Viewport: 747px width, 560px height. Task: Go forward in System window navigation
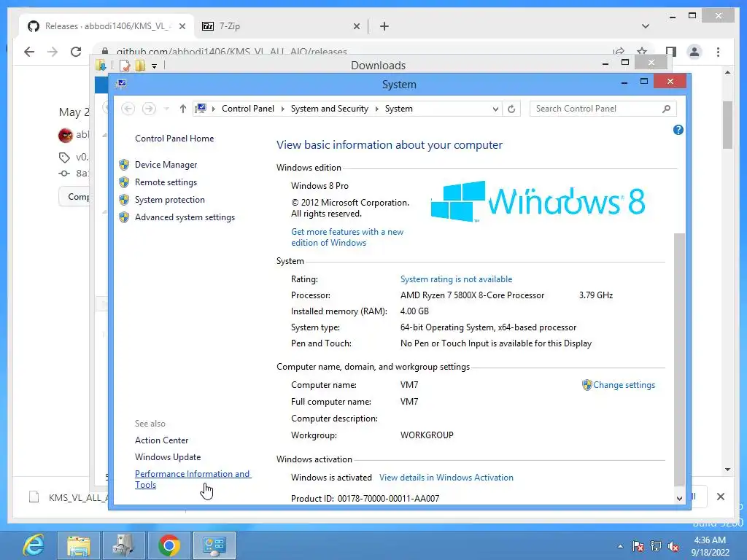point(149,109)
